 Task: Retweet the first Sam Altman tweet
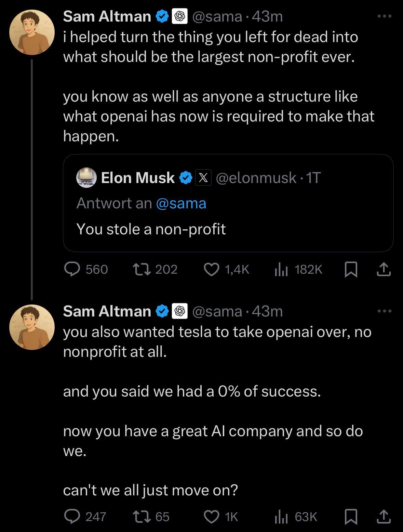pyautogui.click(x=142, y=270)
